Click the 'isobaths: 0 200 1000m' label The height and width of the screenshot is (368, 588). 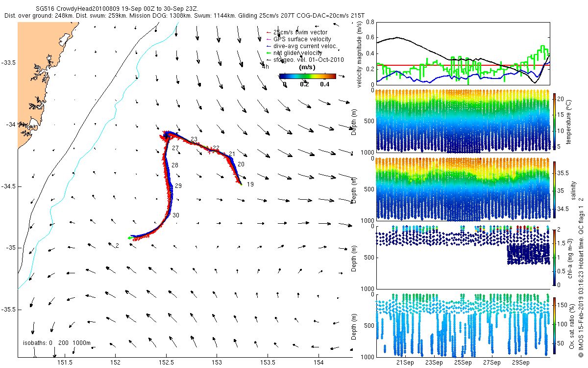(57, 342)
